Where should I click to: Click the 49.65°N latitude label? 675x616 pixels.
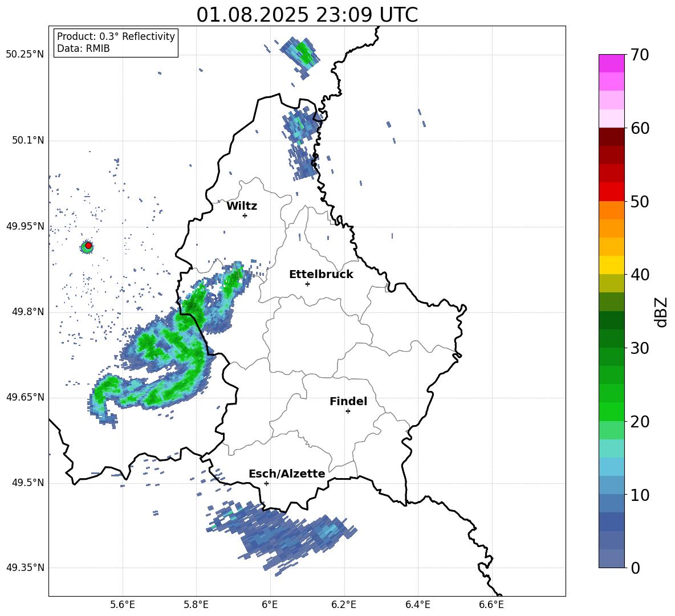coord(25,397)
